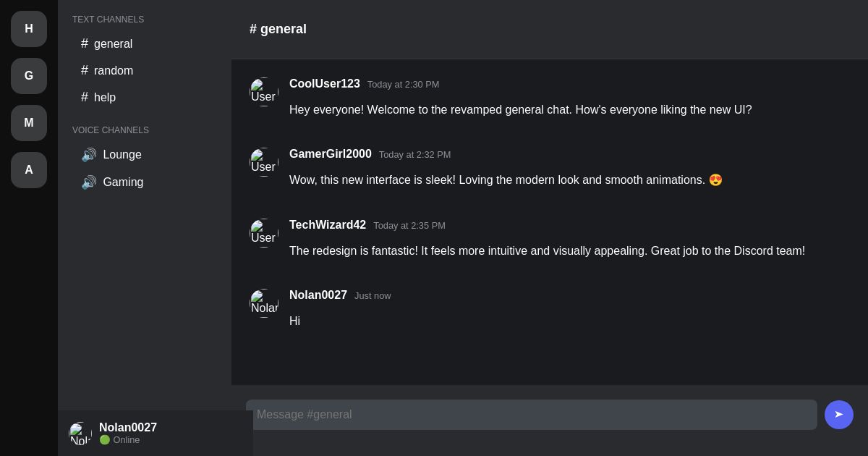Image resolution: width=868 pixels, height=456 pixels.
Task: Click Nolan0027's online status indicator
Action: point(105,439)
